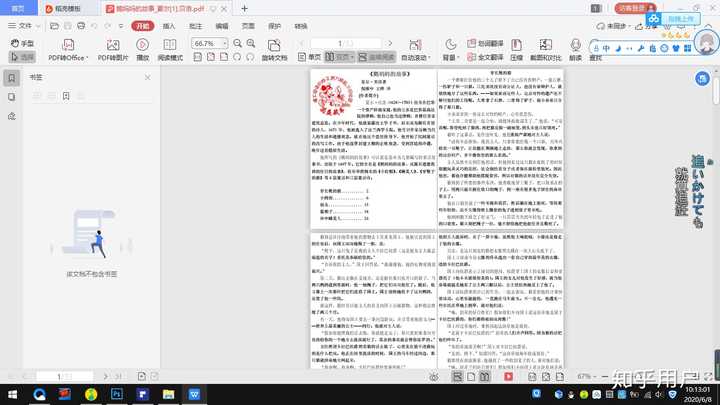
Task: Open the PDF转Office dropdown arrow
Action: coord(87,58)
